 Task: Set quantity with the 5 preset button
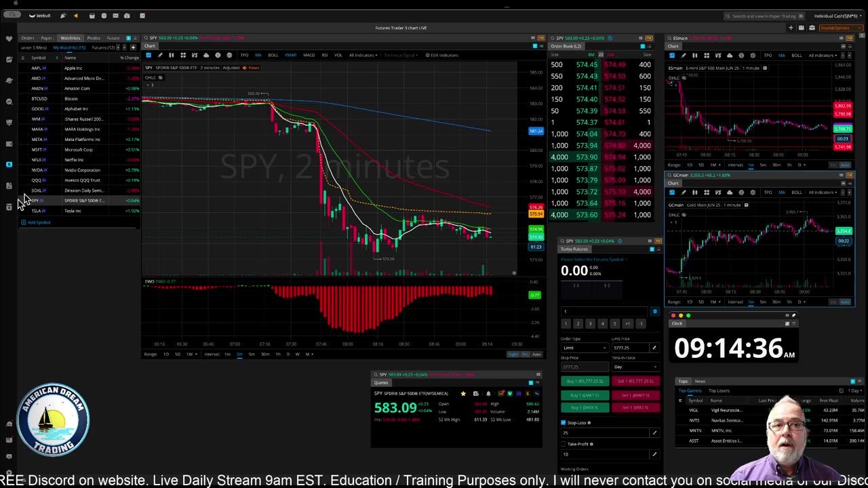pyautogui.click(x=615, y=324)
